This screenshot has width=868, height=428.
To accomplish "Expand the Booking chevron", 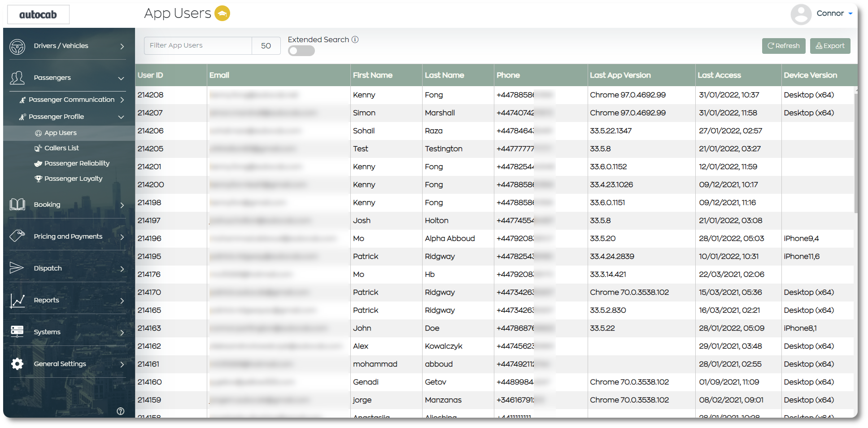I will coord(122,205).
